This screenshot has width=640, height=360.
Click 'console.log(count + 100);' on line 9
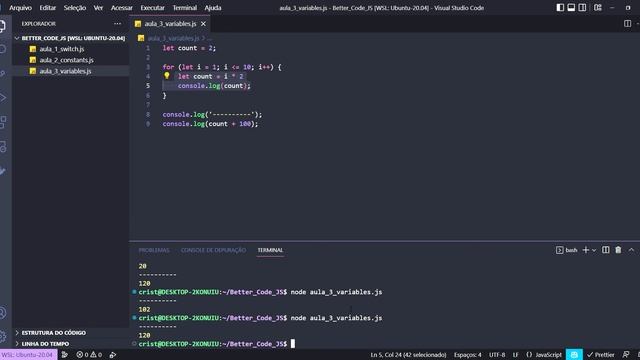210,124
